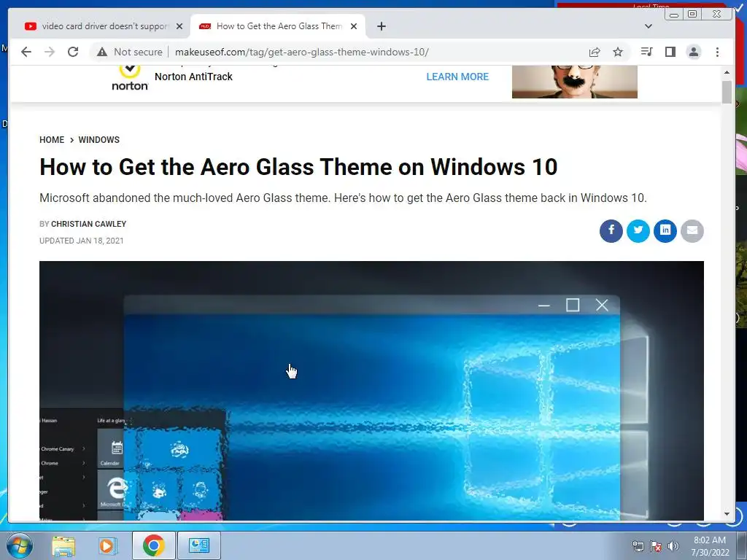Click the Norton AntiTrack ad text
This screenshot has height=560, width=747.
193,77
